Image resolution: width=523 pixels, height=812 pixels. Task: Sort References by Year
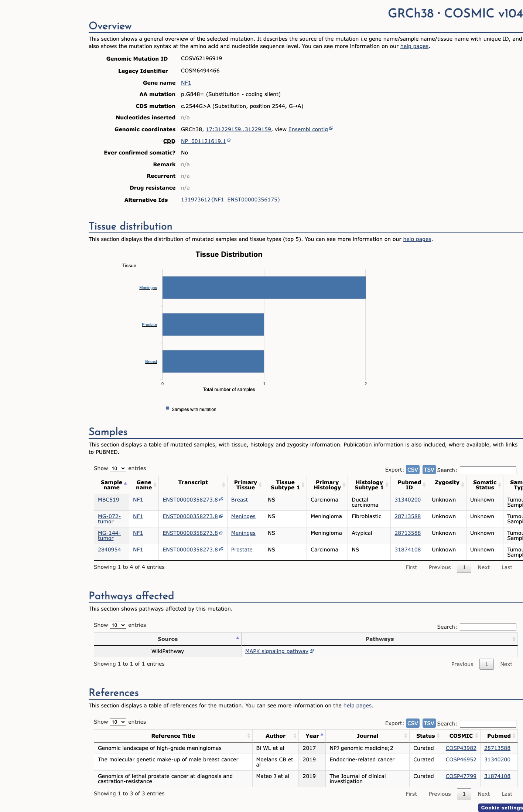312,736
